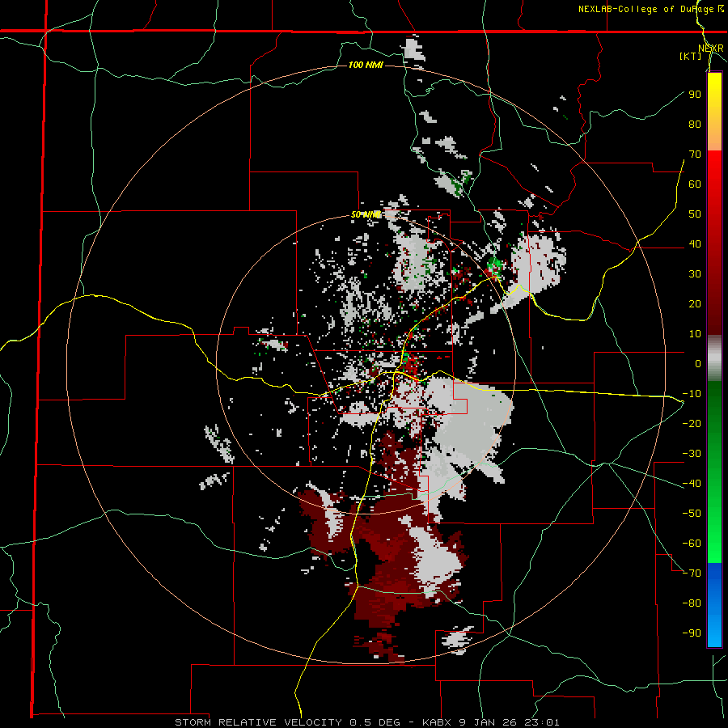Screen dimensions: 728x728
Task: Click the 10 value on velocity scale
Action: [x=695, y=334]
